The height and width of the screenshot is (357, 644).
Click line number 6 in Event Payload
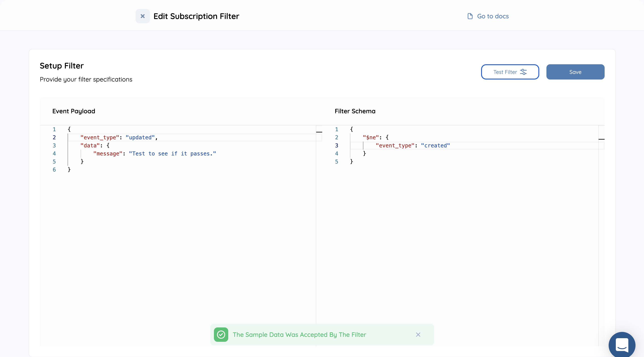[54, 170]
